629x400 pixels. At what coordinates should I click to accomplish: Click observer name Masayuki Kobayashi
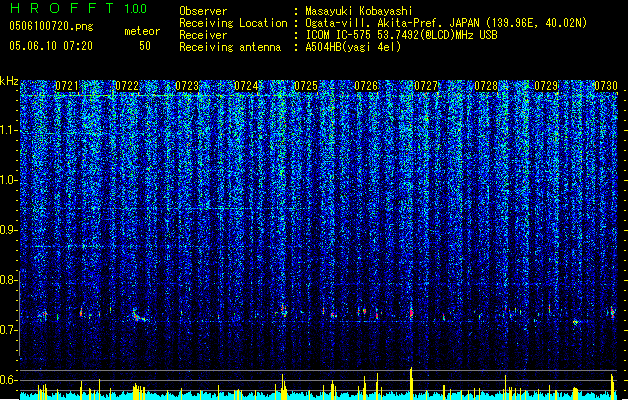point(359,11)
